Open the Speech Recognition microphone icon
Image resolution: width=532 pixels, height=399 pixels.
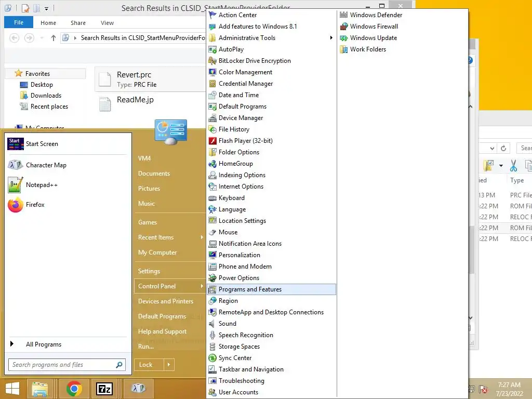212,335
